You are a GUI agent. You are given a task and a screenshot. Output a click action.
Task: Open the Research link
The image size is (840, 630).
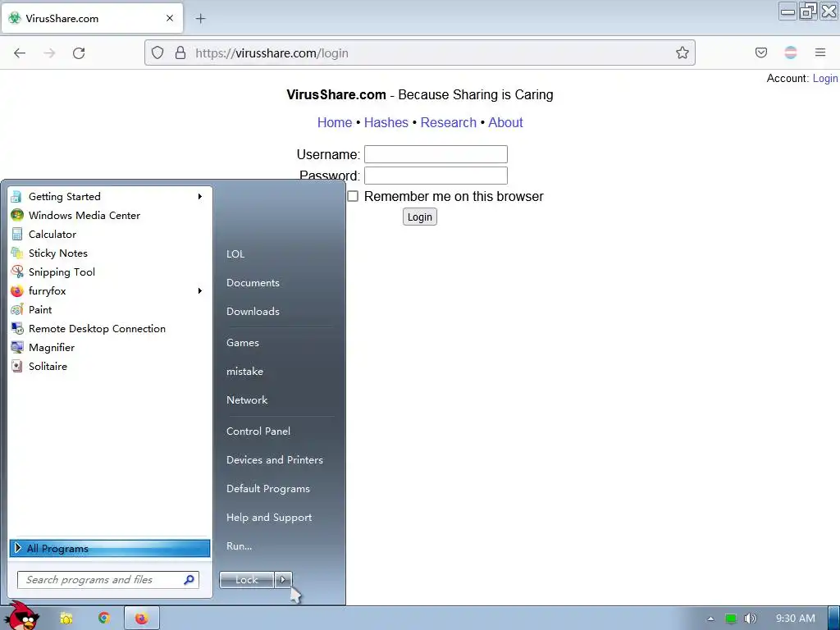(449, 123)
